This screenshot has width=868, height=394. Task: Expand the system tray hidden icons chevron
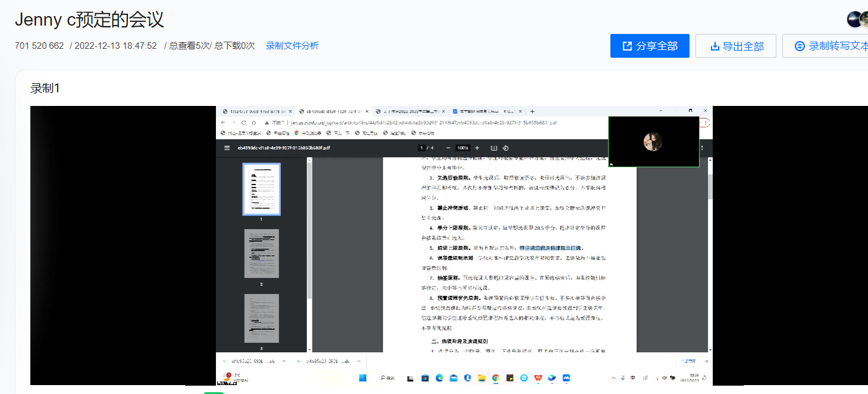point(613,378)
